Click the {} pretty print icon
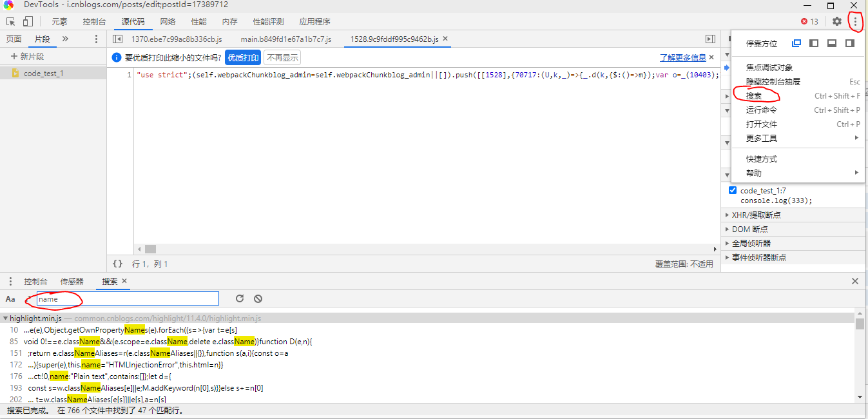The width and height of the screenshot is (868, 419). point(117,264)
